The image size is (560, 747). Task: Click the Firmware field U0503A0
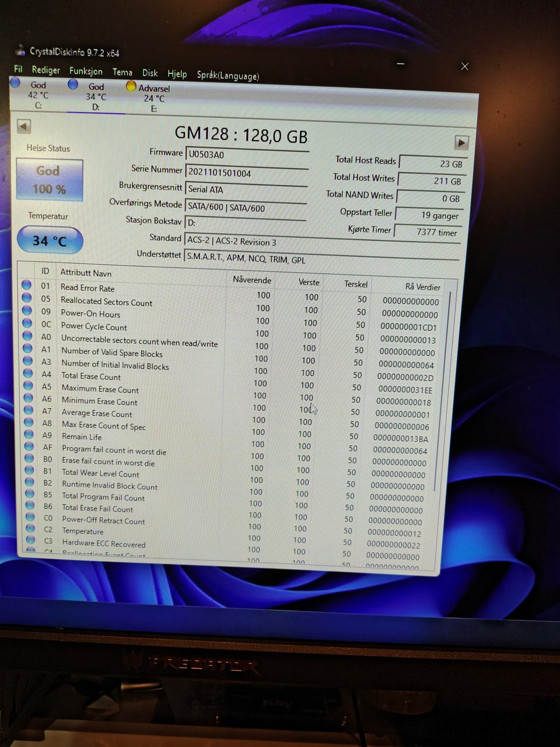247,155
